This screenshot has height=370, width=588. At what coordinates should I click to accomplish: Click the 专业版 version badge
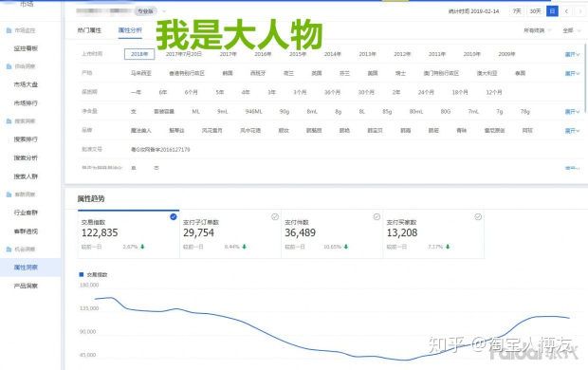click(x=145, y=11)
